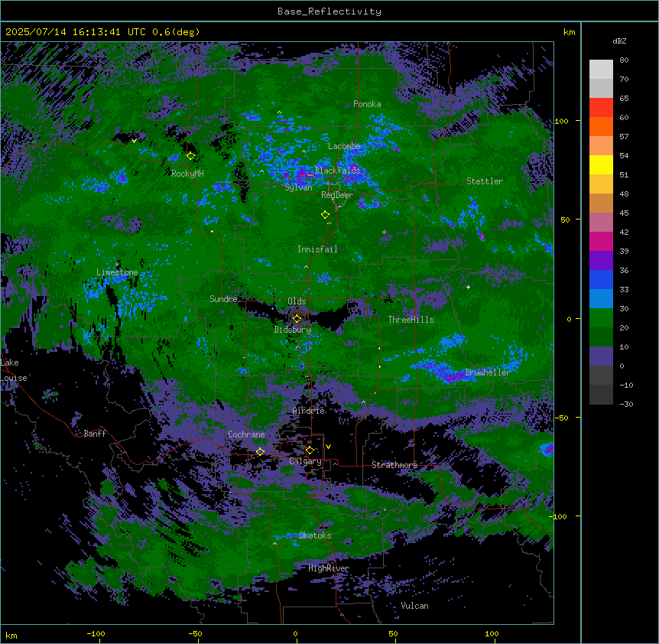
Task: Click the mauve pink swatch between 45 and 42
Action: click(x=601, y=223)
